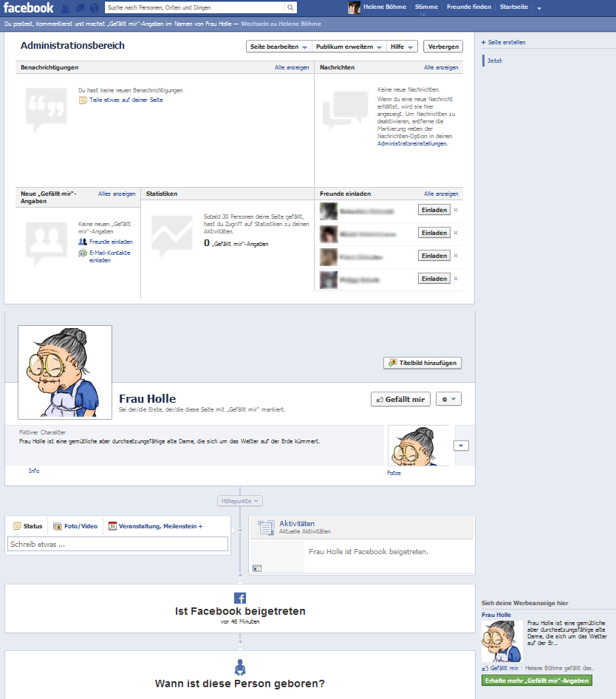Select Status tab in composer
616x699 pixels.
[28, 526]
